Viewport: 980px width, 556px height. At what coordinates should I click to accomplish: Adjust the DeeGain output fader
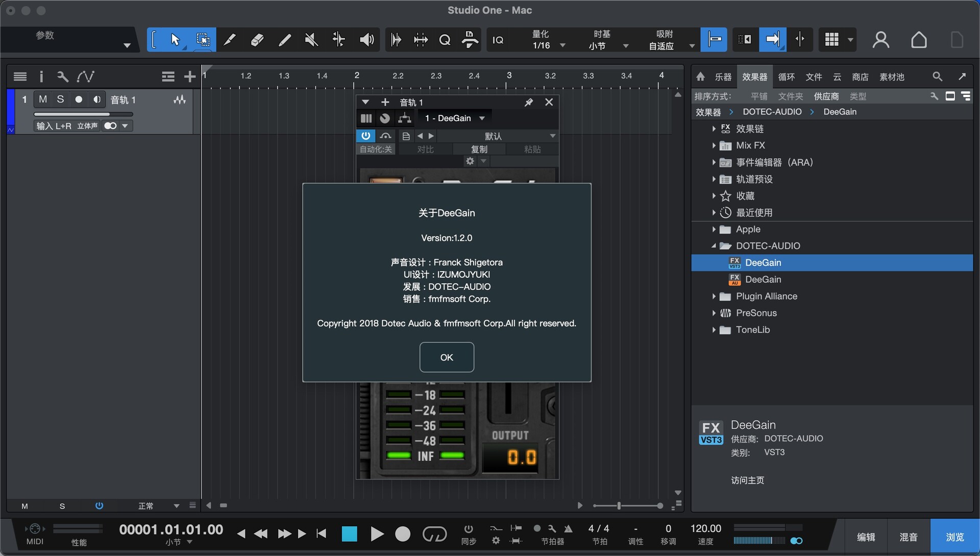(x=508, y=398)
